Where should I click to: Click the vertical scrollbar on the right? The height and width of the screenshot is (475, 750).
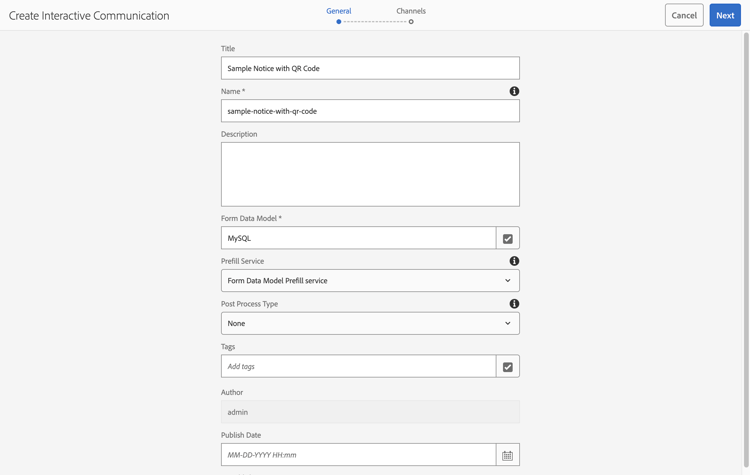coord(746,249)
